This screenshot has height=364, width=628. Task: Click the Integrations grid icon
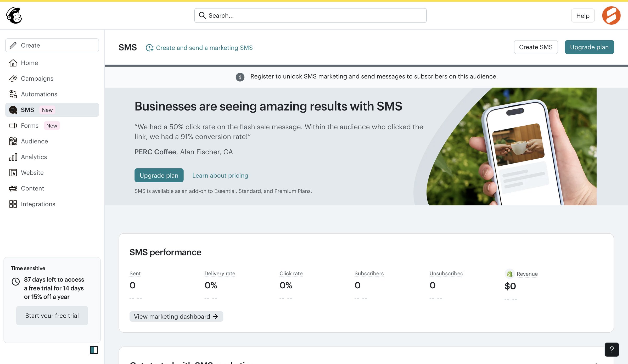[x=13, y=204]
